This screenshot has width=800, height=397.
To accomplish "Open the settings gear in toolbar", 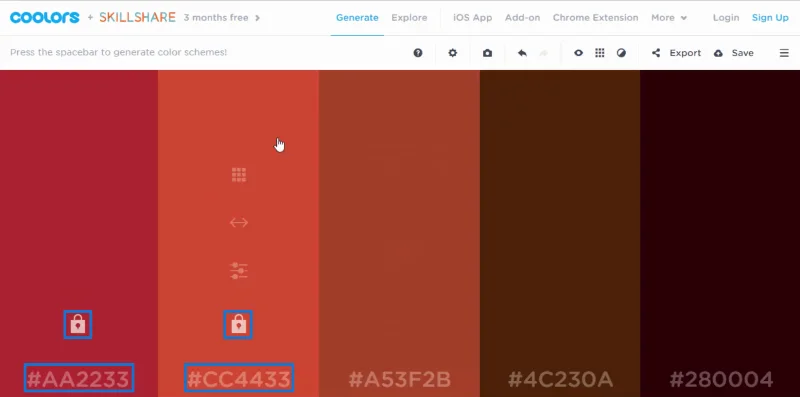I will tap(453, 53).
